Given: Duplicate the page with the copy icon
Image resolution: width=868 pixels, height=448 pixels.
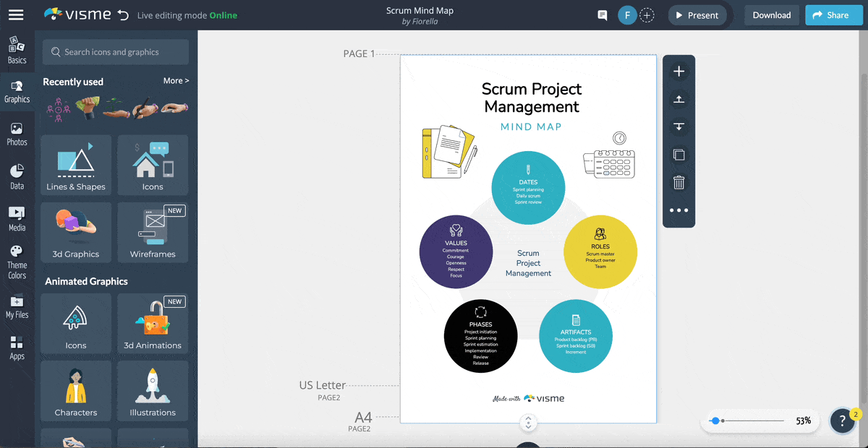Looking at the screenshot, I should 678,154.
